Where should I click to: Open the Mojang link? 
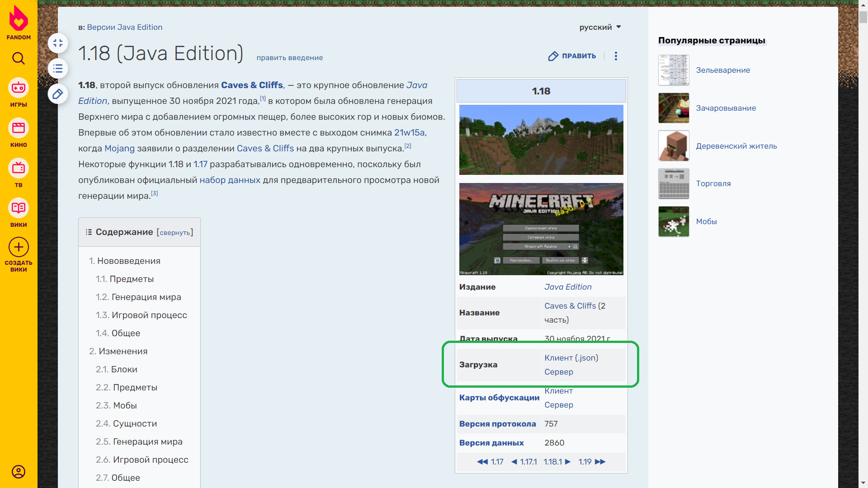tap(119, 148)
